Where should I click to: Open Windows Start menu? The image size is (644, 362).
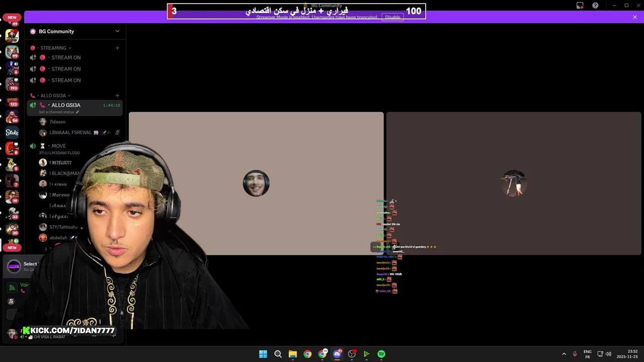click(x=263, y=354)
